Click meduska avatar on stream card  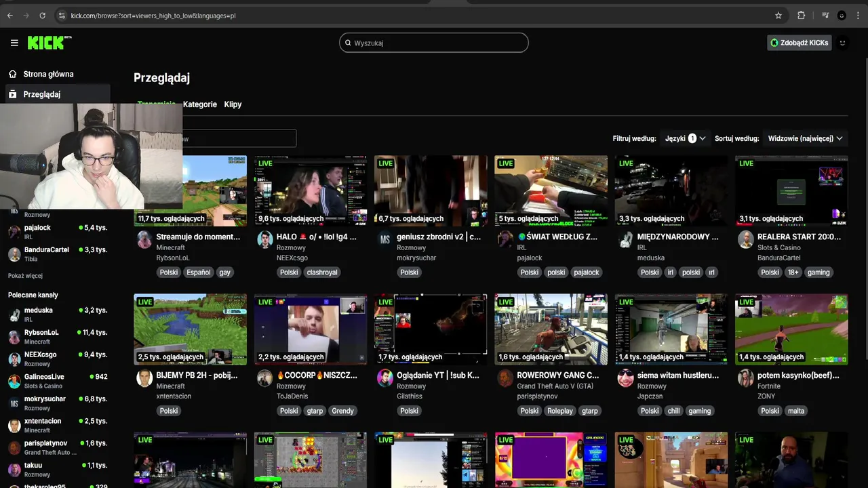click(x=625, y=240)
